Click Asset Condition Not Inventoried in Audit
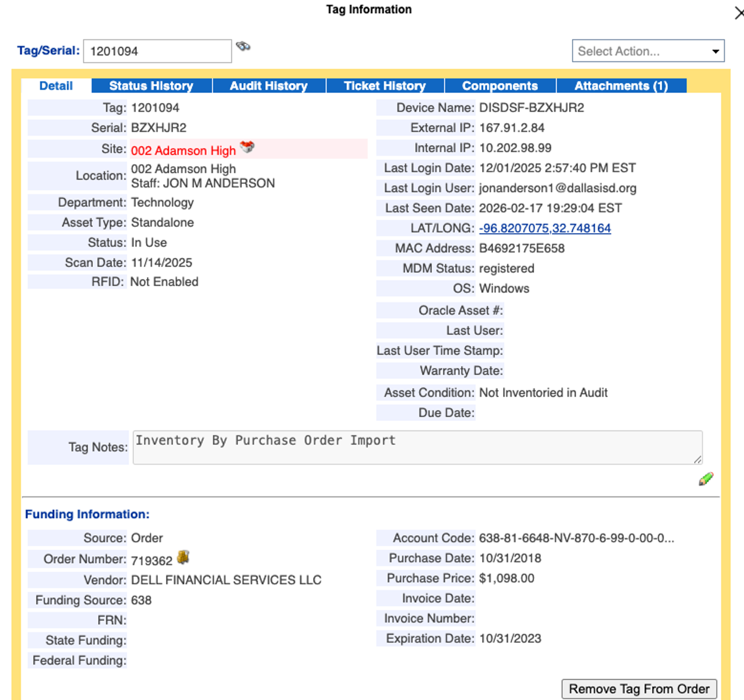The height and width of the screenshot is (700, 744). pyautogui.click(x=543, y=393)
